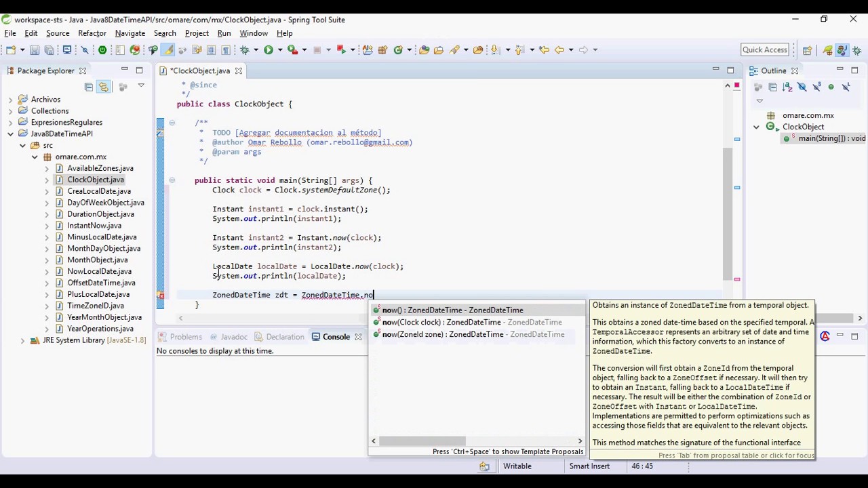Switch to the Debug perspective icon
This screenshot has width=868, height=488.
pyautogui.click(x=857, y=50)
